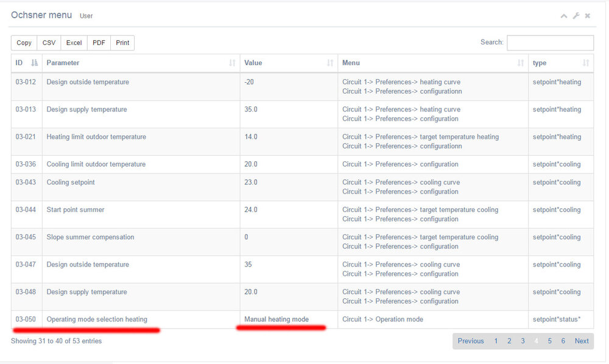Export table as CSV

click(x=49, y=43)
